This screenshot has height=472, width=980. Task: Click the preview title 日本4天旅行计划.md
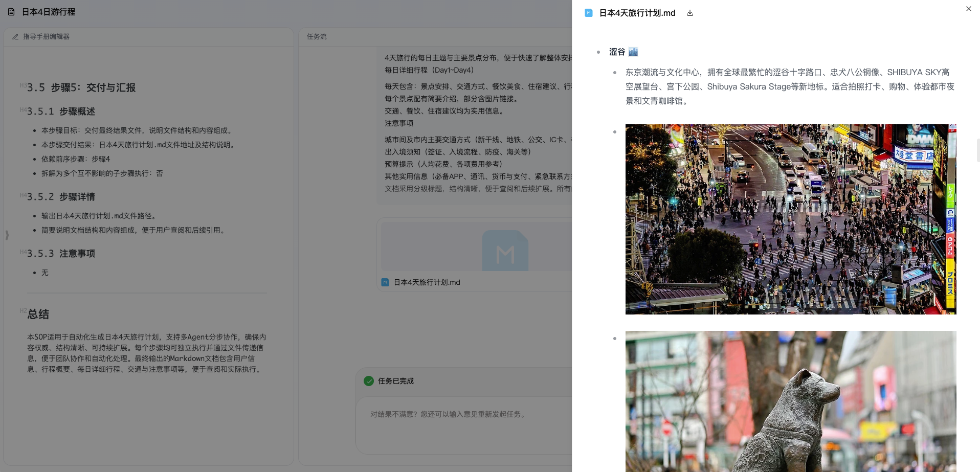[x=637, y=13]
